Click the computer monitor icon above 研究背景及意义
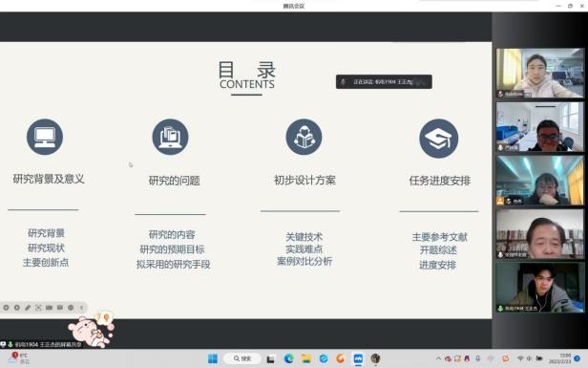 tap(45, 137)
